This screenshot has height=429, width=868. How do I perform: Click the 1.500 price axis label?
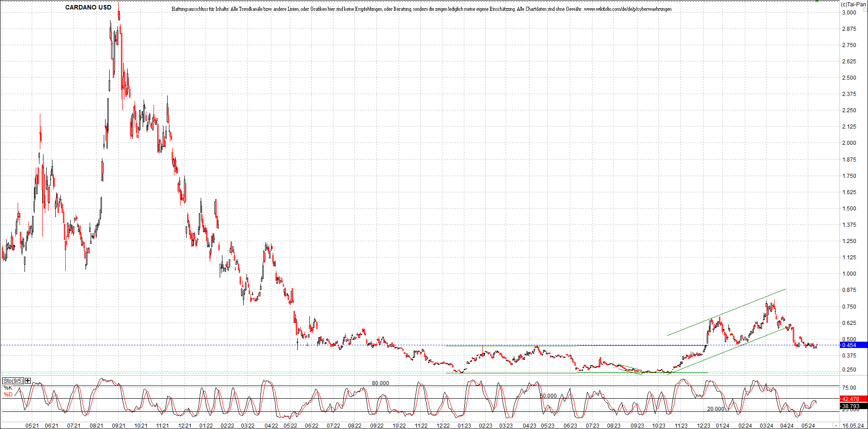tap(849, 209)
